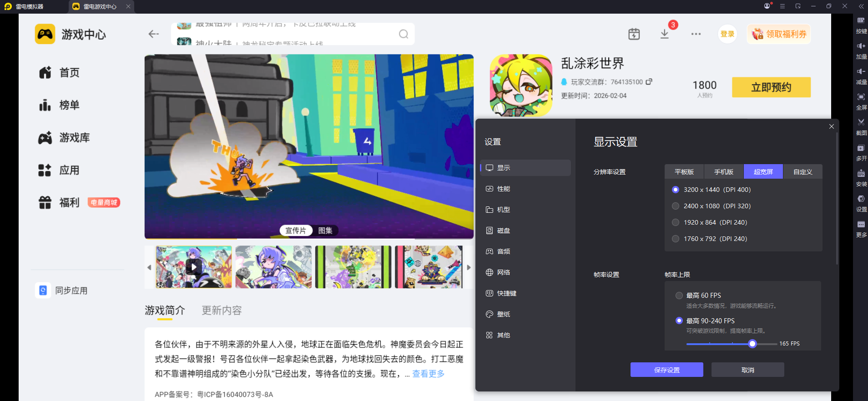Open the three-dot more options menu
Image resolution: width=868 pixels, height=401 pixels.
pos(696,34)
